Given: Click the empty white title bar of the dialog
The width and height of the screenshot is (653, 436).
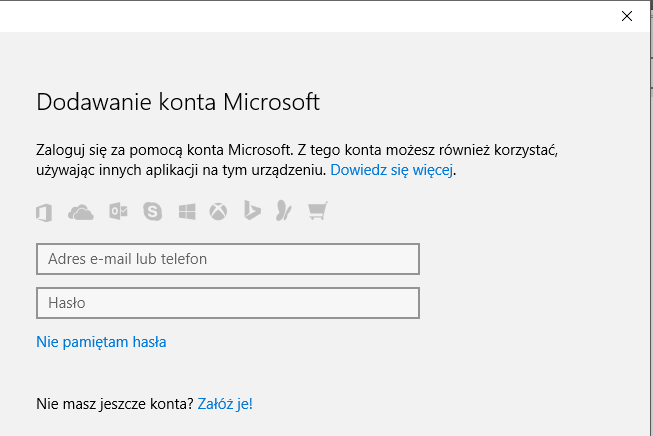Looking at the screenshot, I should click(300, 16).
